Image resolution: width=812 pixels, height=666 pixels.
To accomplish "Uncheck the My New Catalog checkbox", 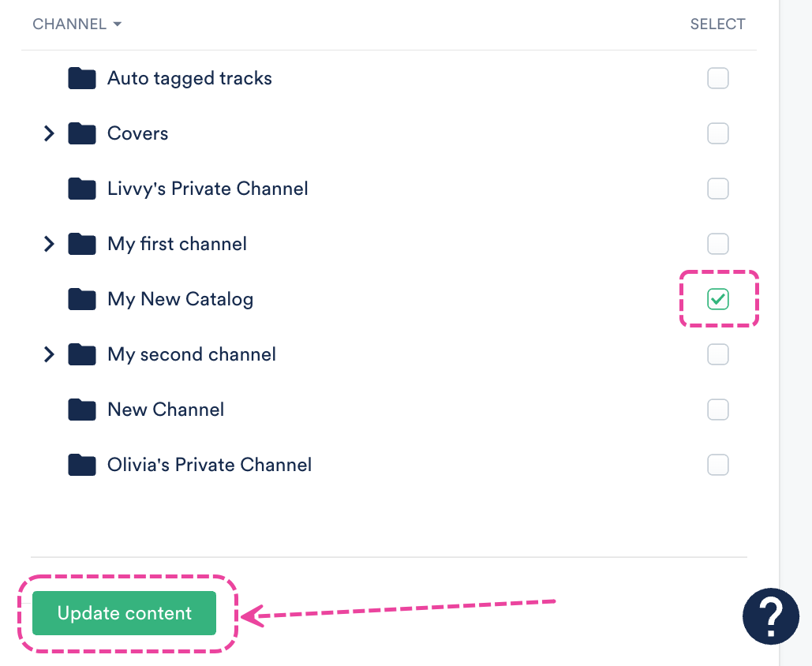I will (x=718, y=299).
